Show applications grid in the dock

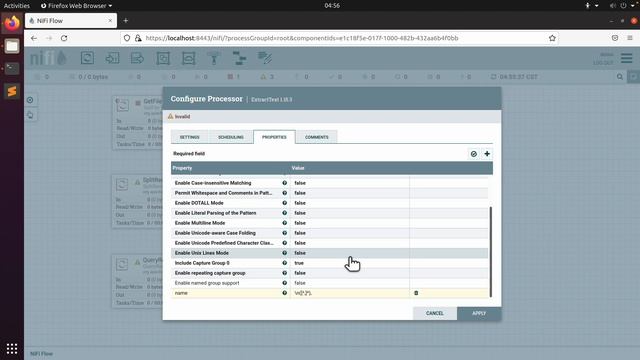[12, 349]
